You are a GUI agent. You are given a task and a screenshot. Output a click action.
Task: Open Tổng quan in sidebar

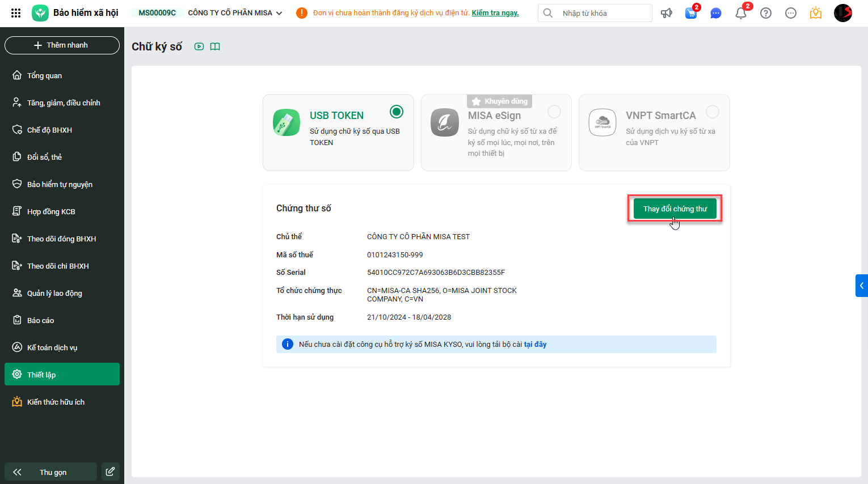pyautogui.click(x=62, y=75)
